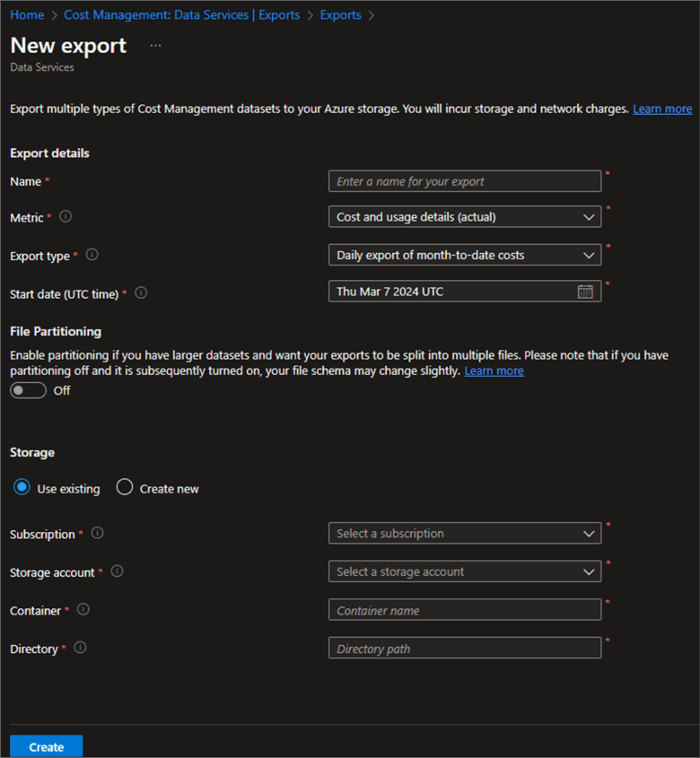Open the Select a storage account dropdown

point(464,571)
